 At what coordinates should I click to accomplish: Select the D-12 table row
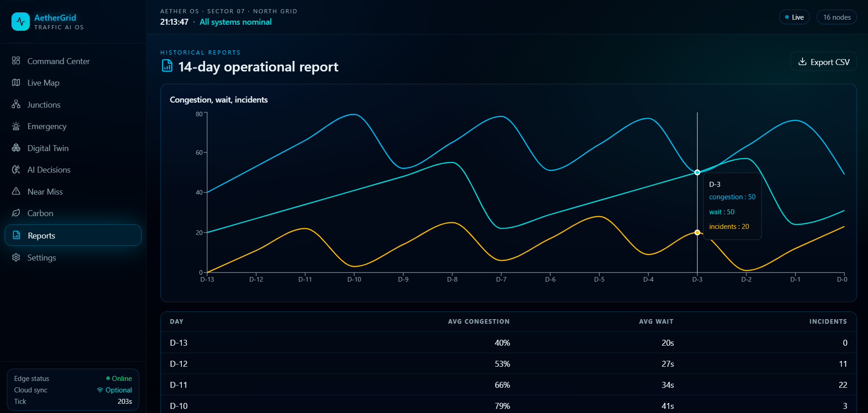(508, 364)
